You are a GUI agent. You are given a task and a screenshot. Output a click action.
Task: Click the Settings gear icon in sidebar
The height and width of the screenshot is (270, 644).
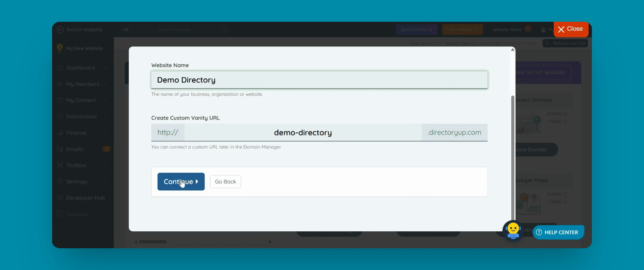pos(60,181)
